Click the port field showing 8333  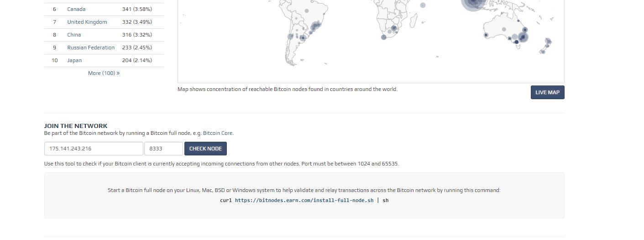click(x=163, y=149)
